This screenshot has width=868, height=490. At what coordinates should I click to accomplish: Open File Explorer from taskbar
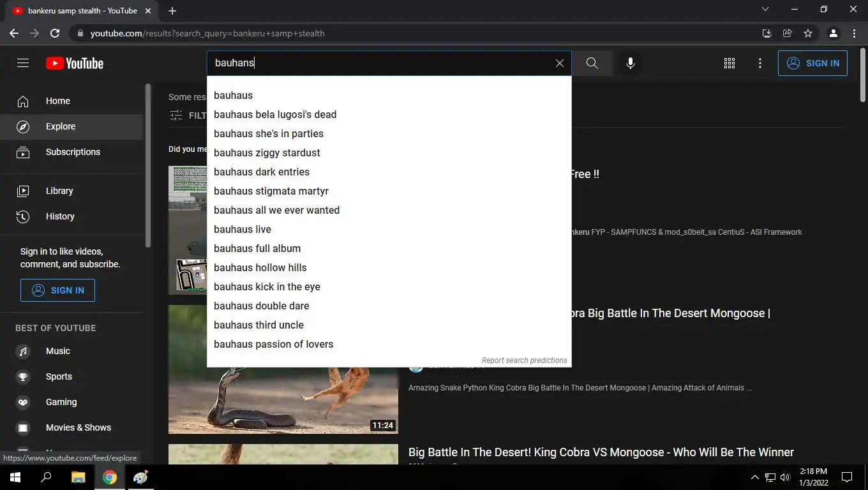(x=78, y=477)
